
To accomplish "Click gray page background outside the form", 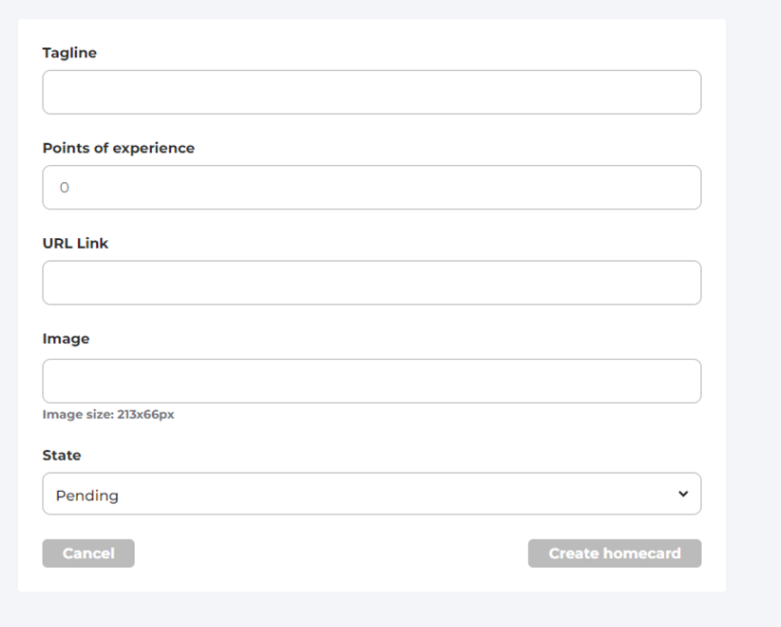I will pos(754,300).
